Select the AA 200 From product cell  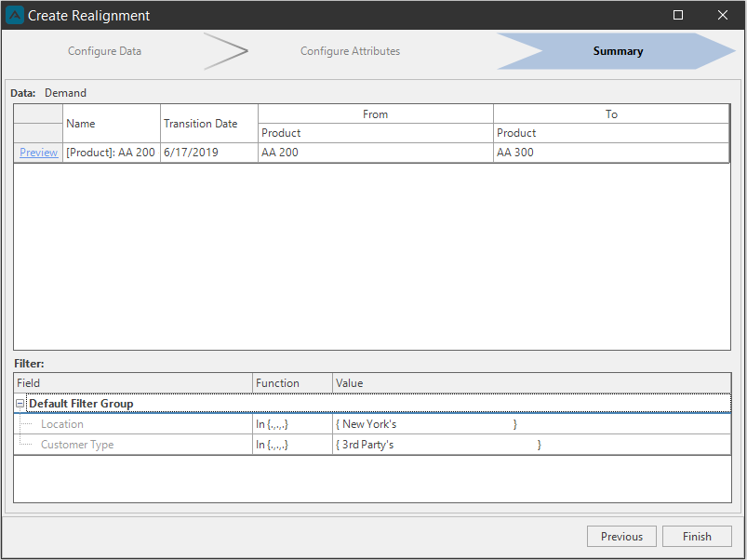click(376, 153)
